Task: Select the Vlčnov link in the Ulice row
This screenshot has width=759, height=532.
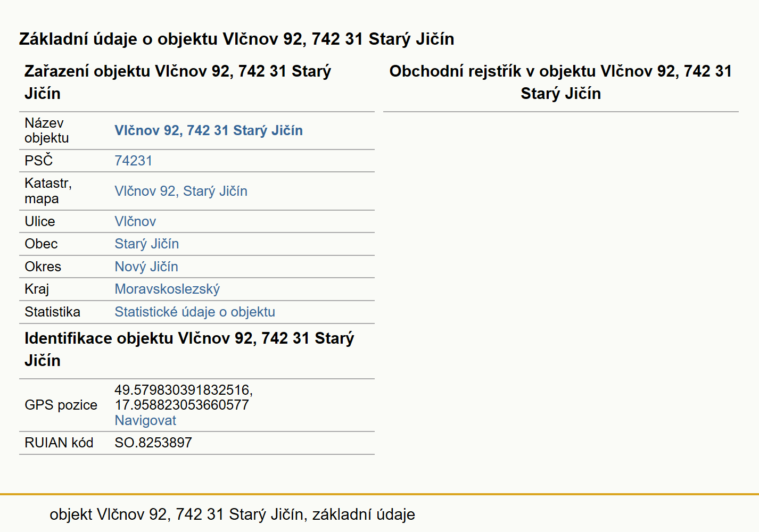Action: pos(135,221)
